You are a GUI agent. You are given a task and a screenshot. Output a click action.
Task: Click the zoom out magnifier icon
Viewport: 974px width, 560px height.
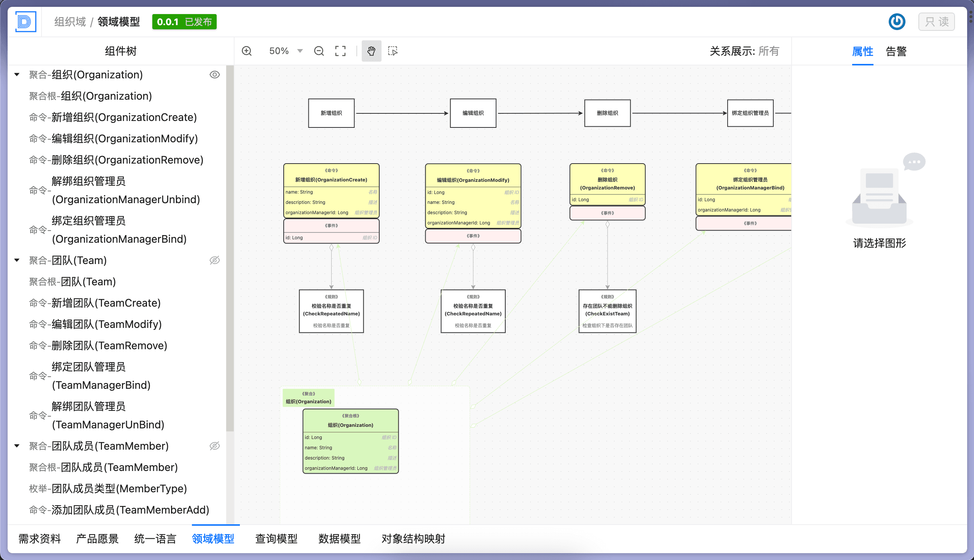[x=319, y=51]
